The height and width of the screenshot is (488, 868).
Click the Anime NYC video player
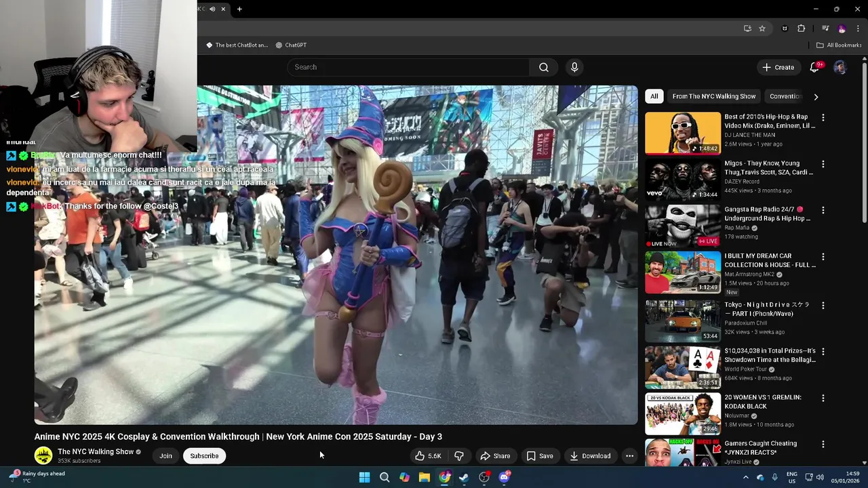[x=336, y=255]
